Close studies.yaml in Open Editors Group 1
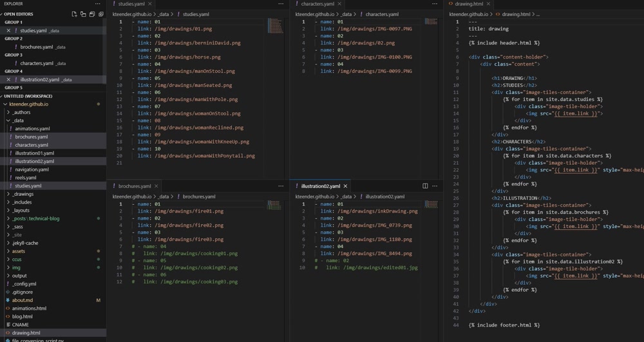This screenshot has width=644, height=342. point(8,30)
